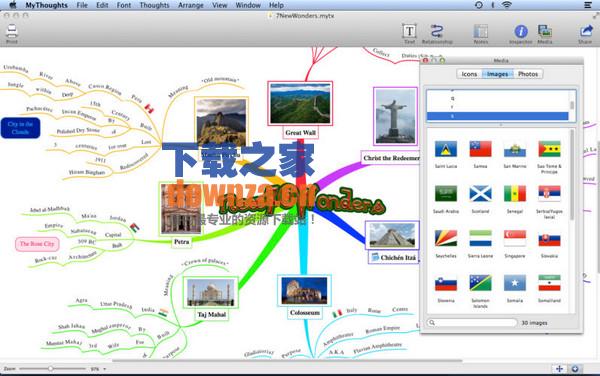The image size is (600, 376).
Task: Open the Notes panel icon
Action: pyautogui.click(x=481, y=31)
